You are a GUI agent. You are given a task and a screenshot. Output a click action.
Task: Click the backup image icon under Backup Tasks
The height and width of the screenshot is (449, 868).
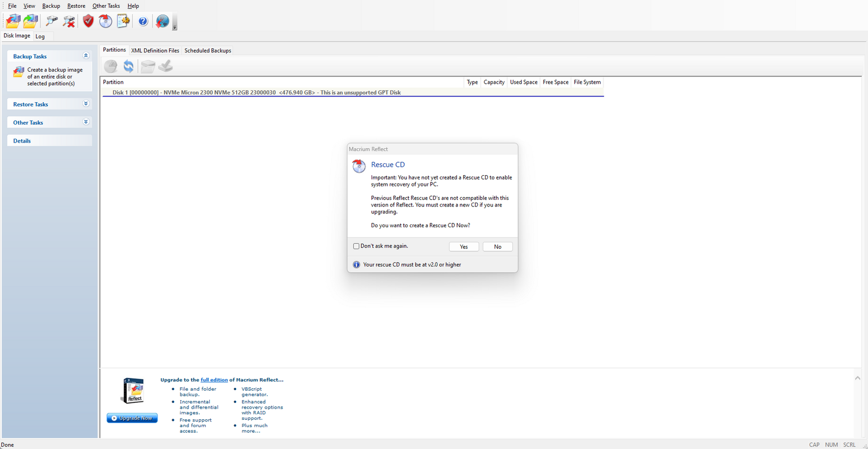click(19, 72)
